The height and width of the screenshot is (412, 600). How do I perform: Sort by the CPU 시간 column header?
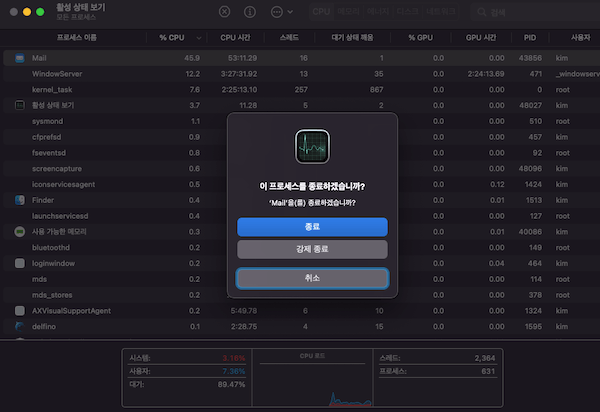pos(235,37)
